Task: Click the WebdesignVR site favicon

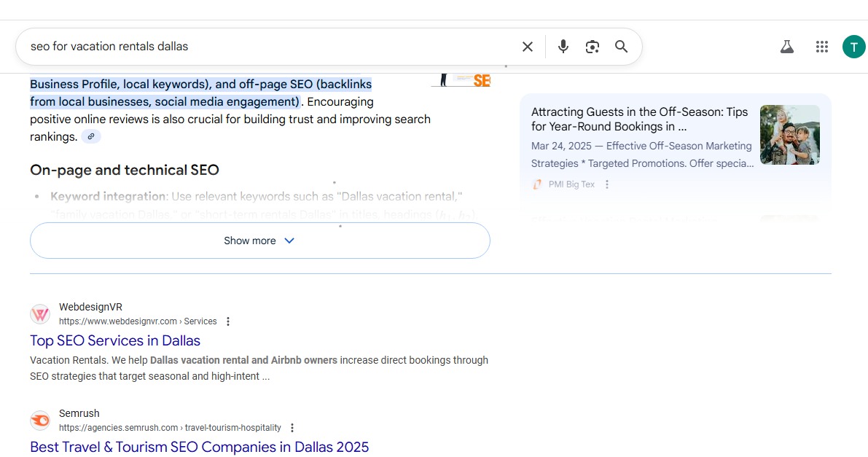Action: point(40,314)
